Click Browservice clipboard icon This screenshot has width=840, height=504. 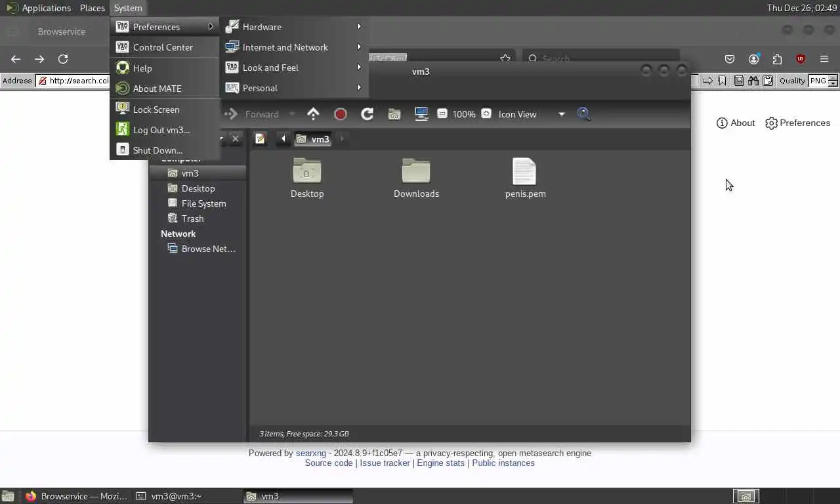point(766,81)
